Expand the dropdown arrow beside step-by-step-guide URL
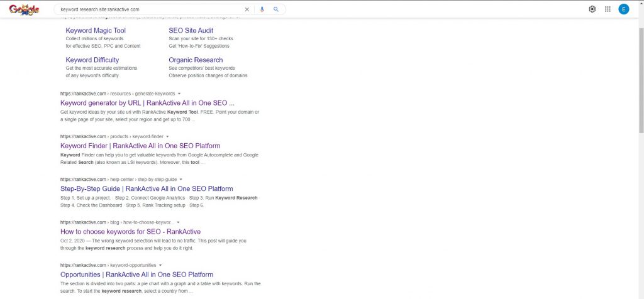Viewport: 644px width, 299px height. (181, 179)
